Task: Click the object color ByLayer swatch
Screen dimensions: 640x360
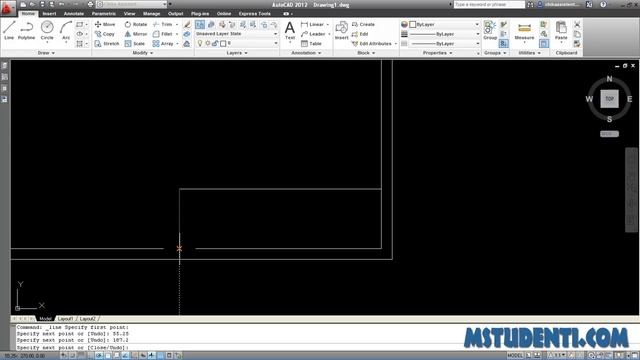Action: [413, 24]
